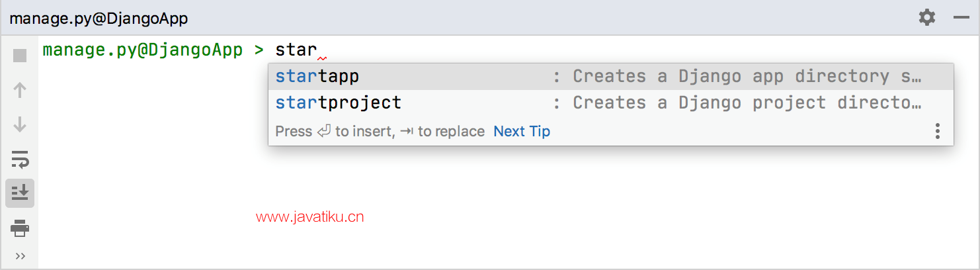Expand hidden toolbar actions via double chevron
Screen dimensions: 980x270
click(20, 256)
